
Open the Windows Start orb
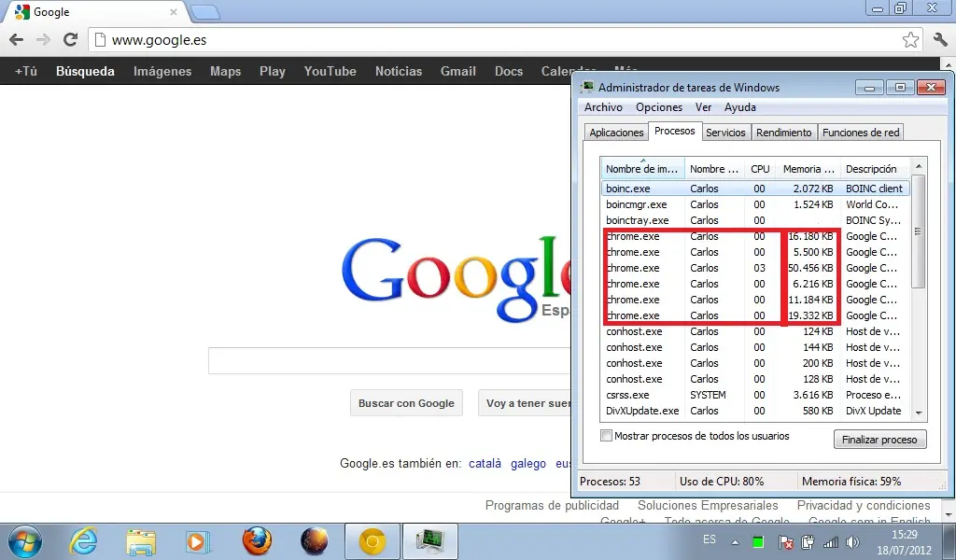25,541
